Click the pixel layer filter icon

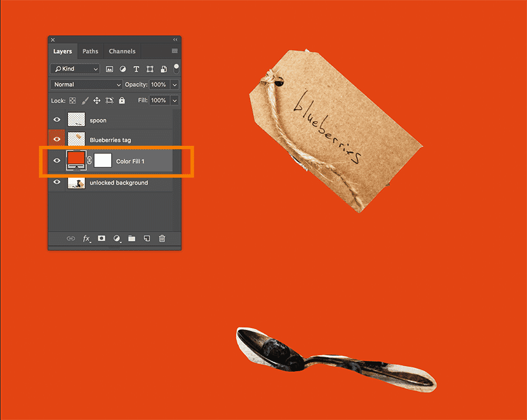pos(109,69)
